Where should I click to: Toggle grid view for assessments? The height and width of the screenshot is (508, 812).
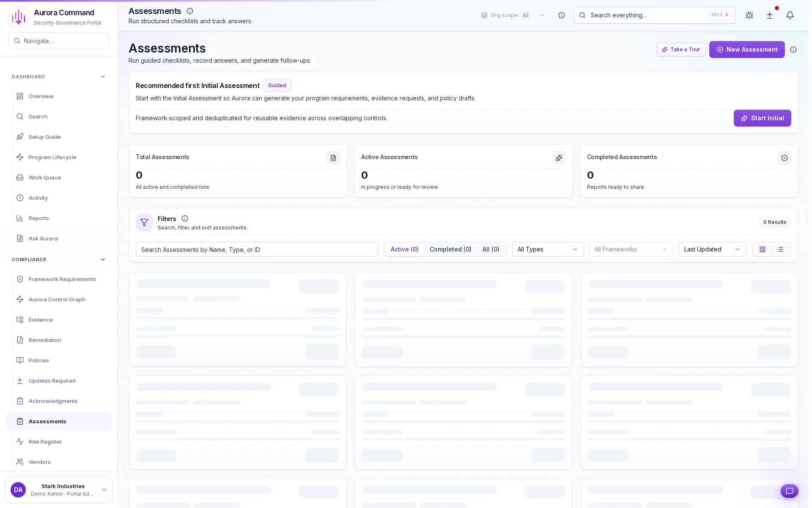pyautogui.click(x=762, y=249)
